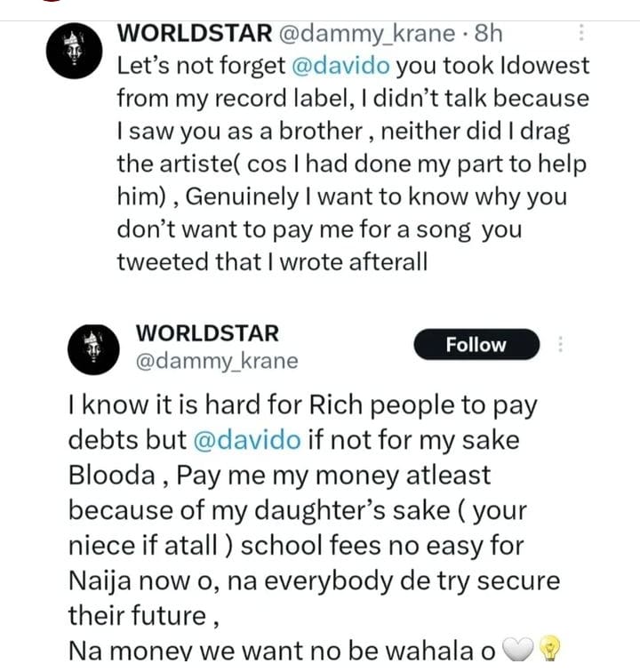This screenshot has height=672, width=640.
Task: Open the more options menu on the first tweet
Action: tap(582, 33)
